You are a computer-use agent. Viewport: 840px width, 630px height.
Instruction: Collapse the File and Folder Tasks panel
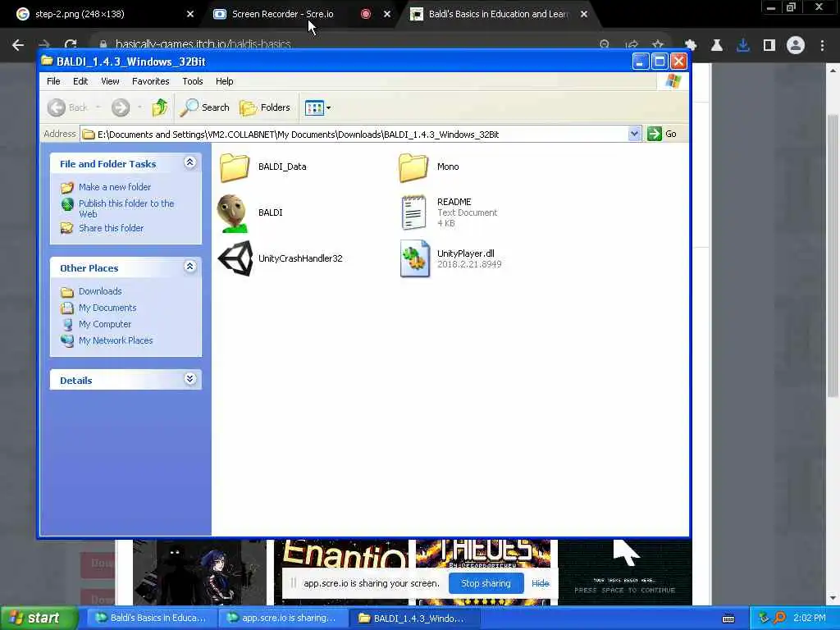coord(189,163)
